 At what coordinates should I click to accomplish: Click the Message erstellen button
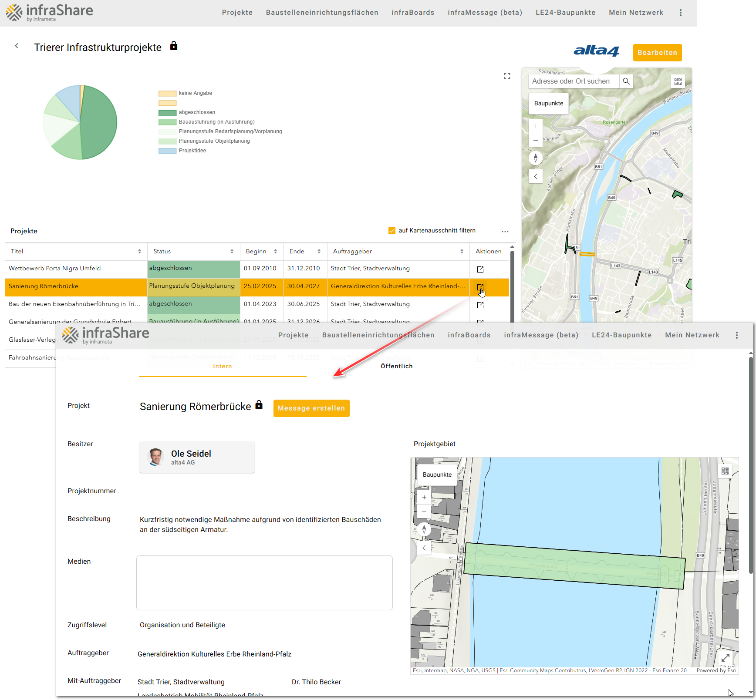[311, 408]
